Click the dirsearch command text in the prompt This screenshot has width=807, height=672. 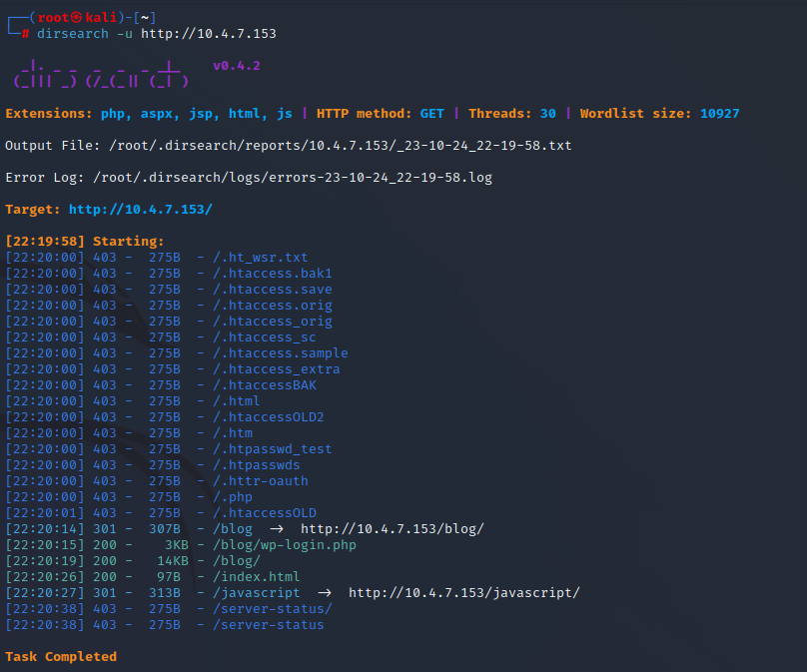click(x=73, y=33)
